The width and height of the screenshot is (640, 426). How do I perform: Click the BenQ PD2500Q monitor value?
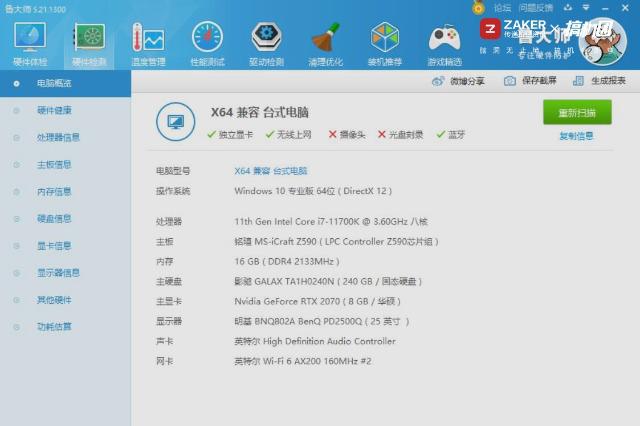tap(322, 322)
